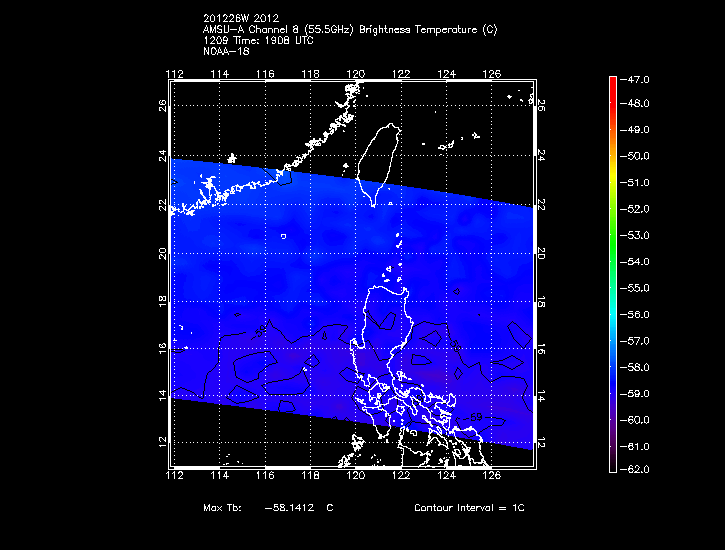Click latitude label "26" on the left axis
The image size is (725, 550).
(x=163, y=106)
